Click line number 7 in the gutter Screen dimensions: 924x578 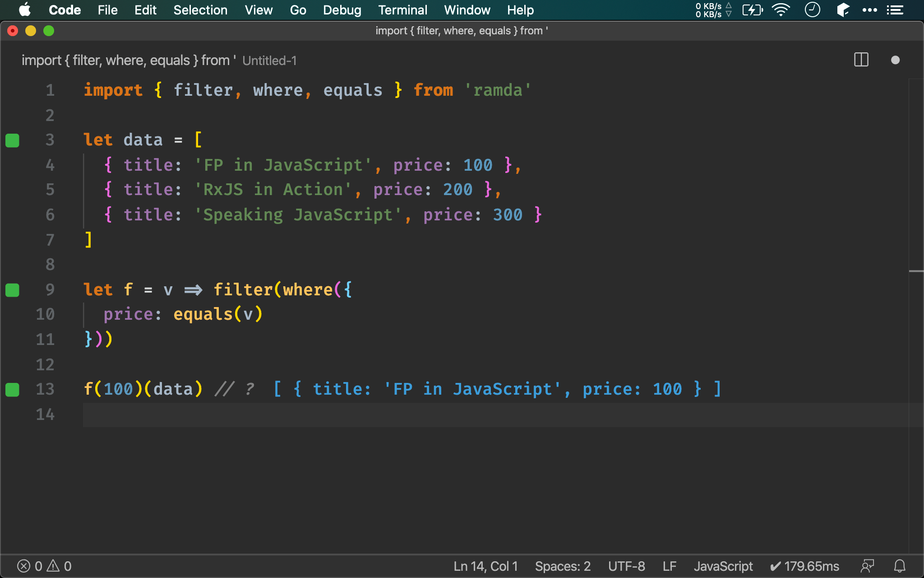coord(50,240)
